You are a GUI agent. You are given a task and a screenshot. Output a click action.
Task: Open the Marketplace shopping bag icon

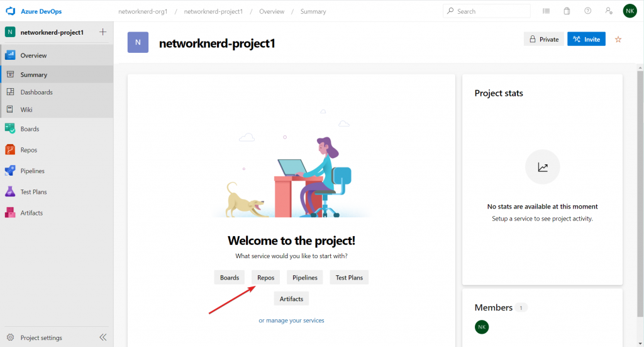click(x=567, y=11)
